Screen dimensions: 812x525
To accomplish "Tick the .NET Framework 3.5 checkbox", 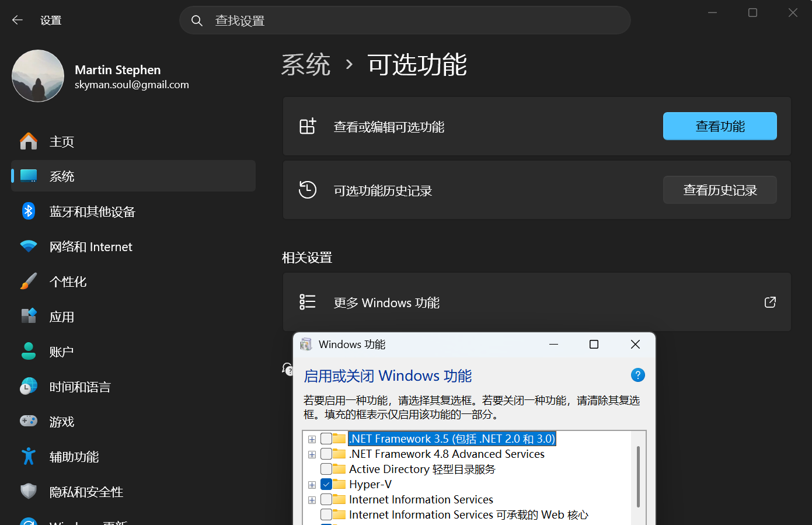I will coord(326,439).
